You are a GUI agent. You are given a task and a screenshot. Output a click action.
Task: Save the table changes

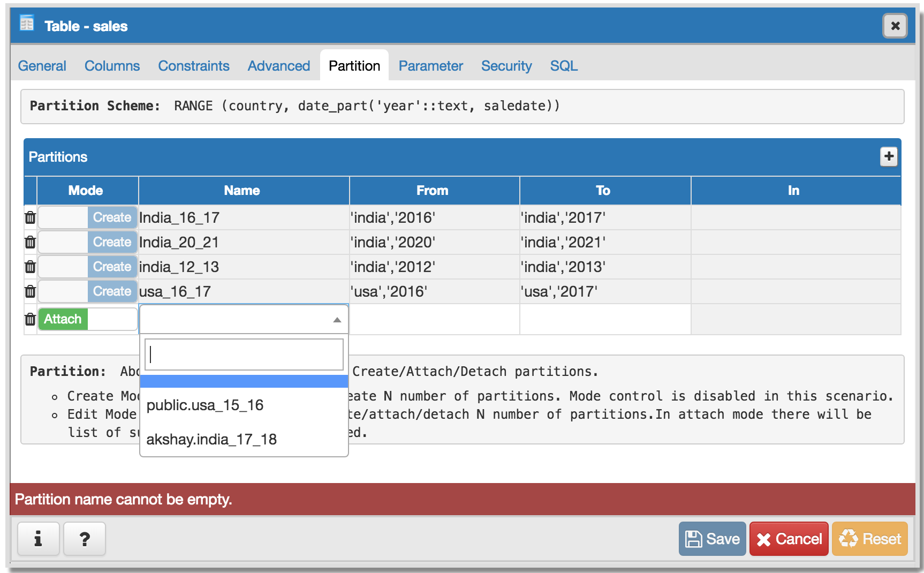pyautogui.click(x=712, y=539)
